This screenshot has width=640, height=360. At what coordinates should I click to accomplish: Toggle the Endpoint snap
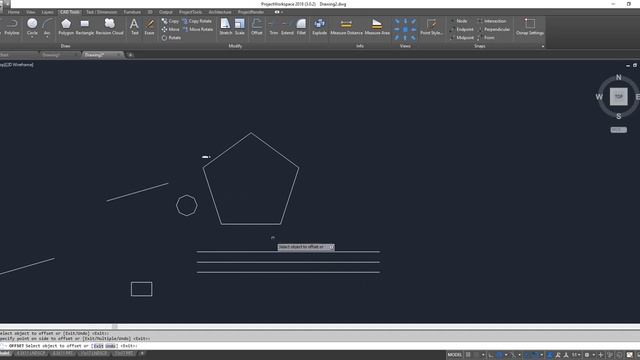(462, 29)
